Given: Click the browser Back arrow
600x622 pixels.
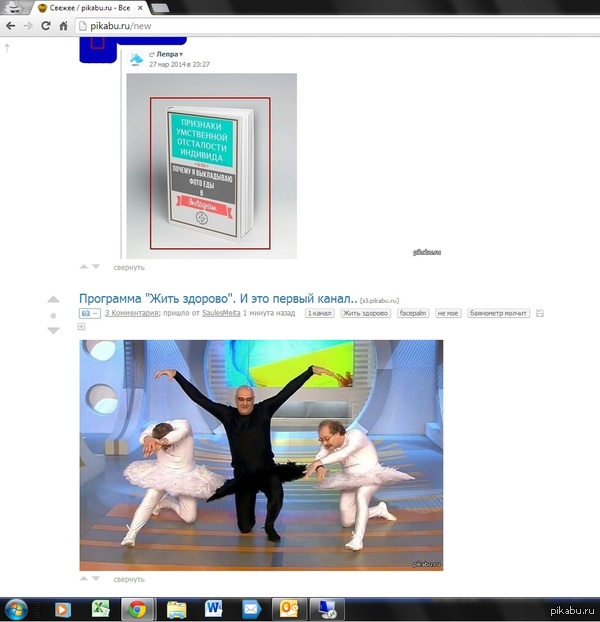Looking at the screenshot, I should click(x=9, y=25).
